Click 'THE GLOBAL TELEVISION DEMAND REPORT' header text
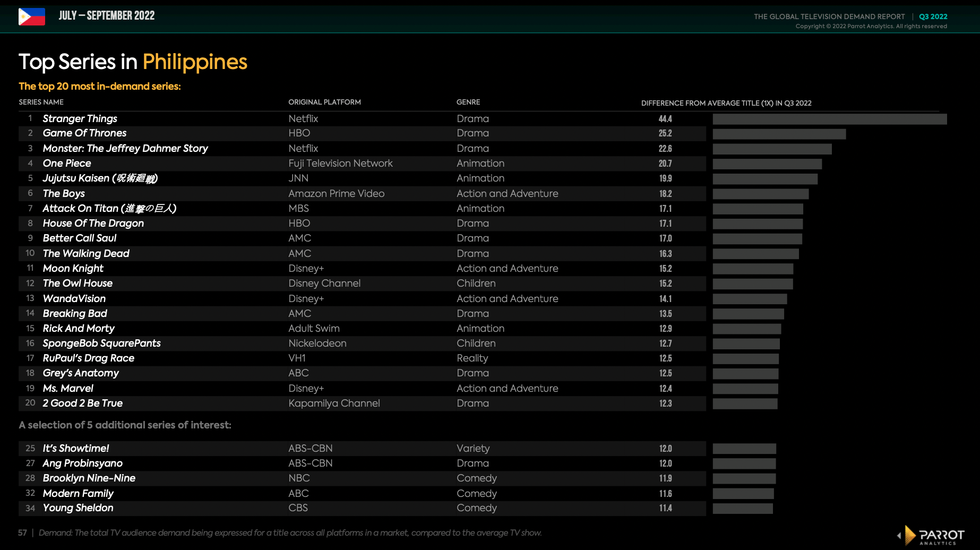The image size is (980, 550). coord(829,16)
